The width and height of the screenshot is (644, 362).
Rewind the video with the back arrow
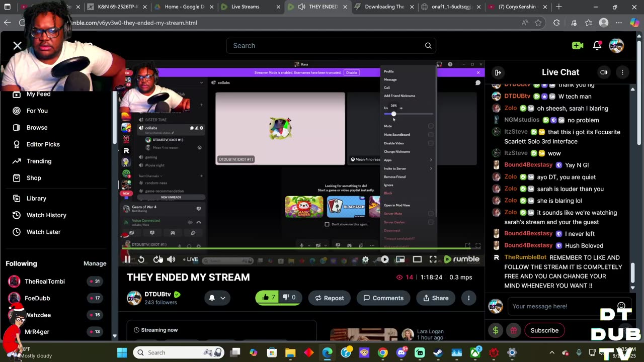(x=141, y=259)
